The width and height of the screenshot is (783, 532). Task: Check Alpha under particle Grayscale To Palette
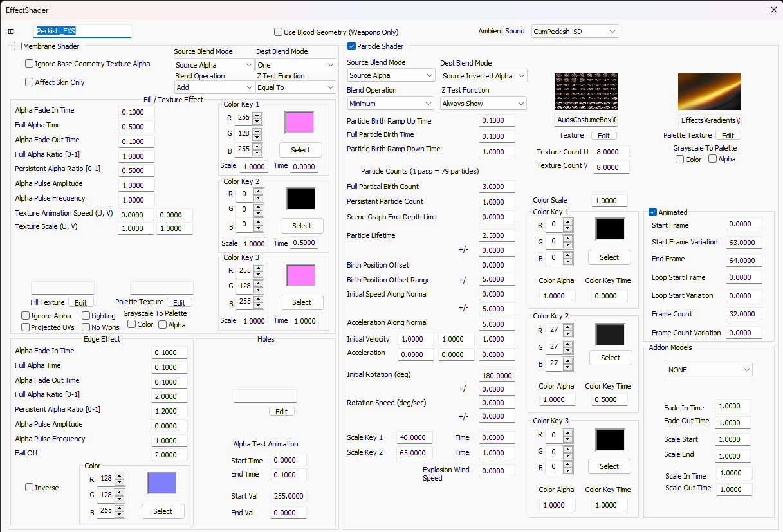click(x=712, y=159)
